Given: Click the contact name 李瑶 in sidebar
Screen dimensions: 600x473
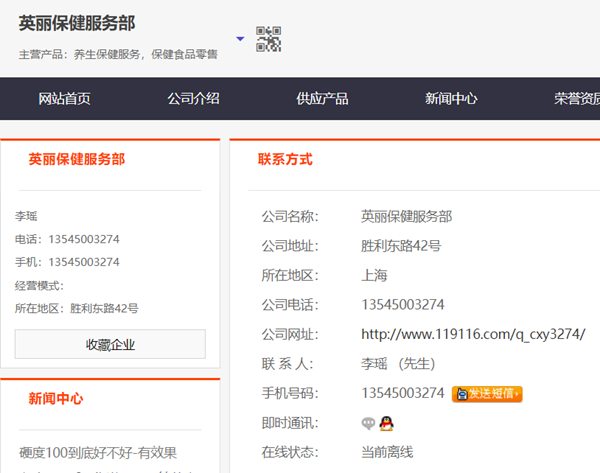Looking at the screenshot, I should (x=26, y=216).
